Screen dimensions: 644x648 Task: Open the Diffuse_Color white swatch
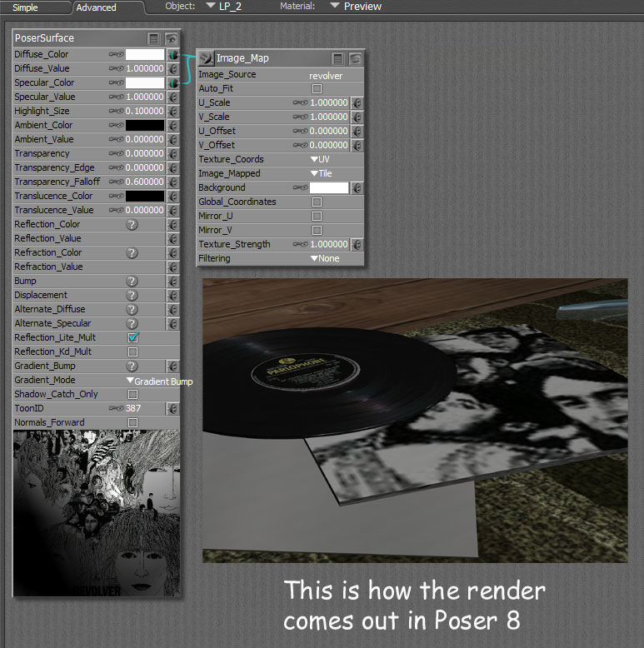pos(145,54)
